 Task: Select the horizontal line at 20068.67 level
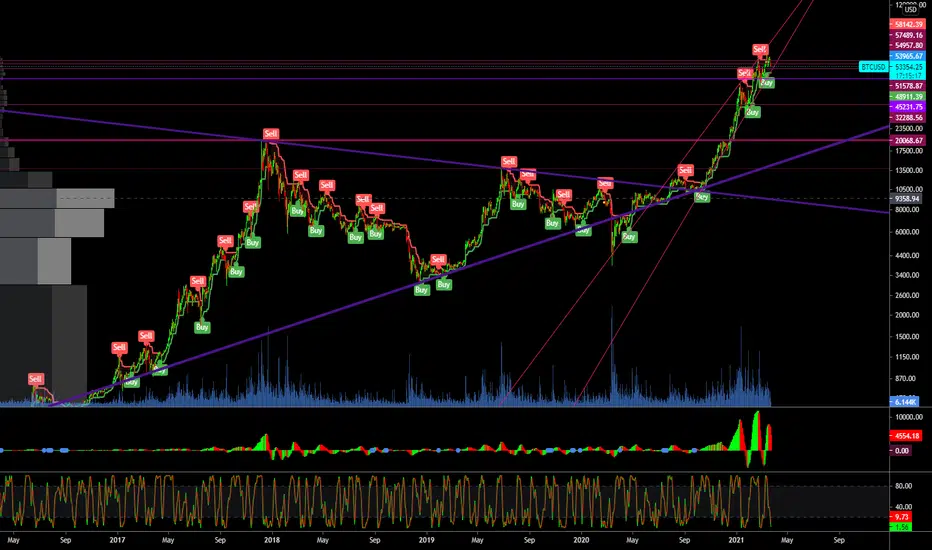445,140
